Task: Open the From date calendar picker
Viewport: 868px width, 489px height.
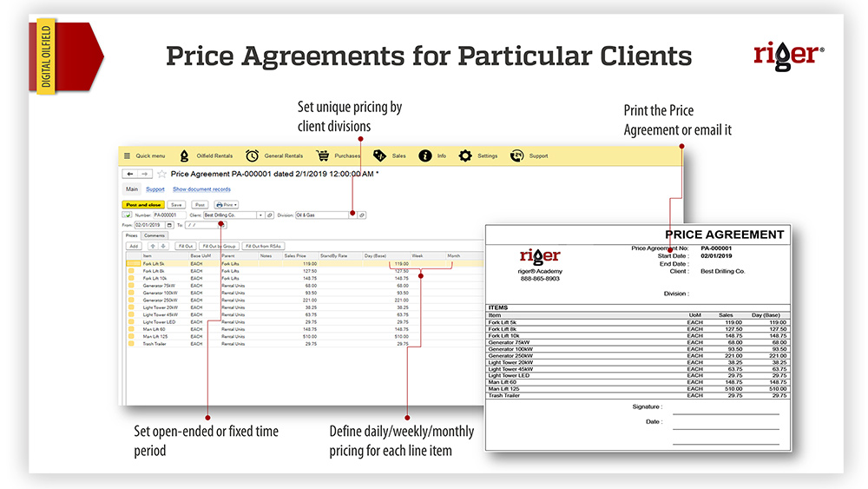Action: point(169,225)
